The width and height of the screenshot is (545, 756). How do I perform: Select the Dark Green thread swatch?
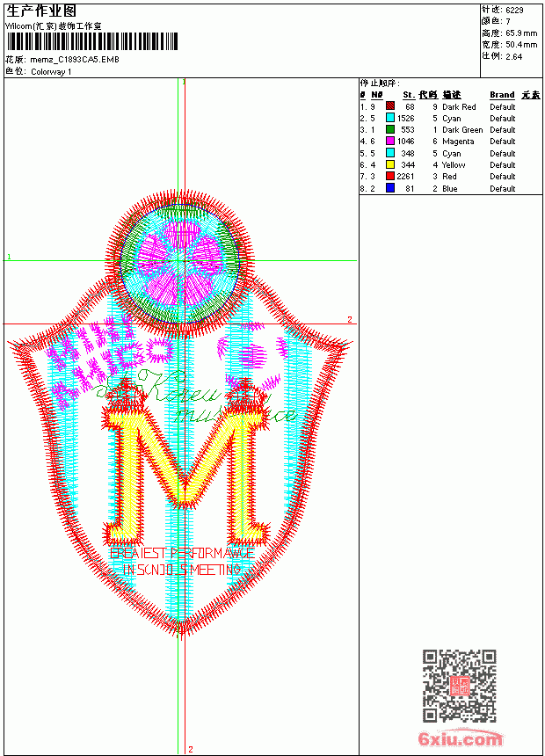coord(390,129)
